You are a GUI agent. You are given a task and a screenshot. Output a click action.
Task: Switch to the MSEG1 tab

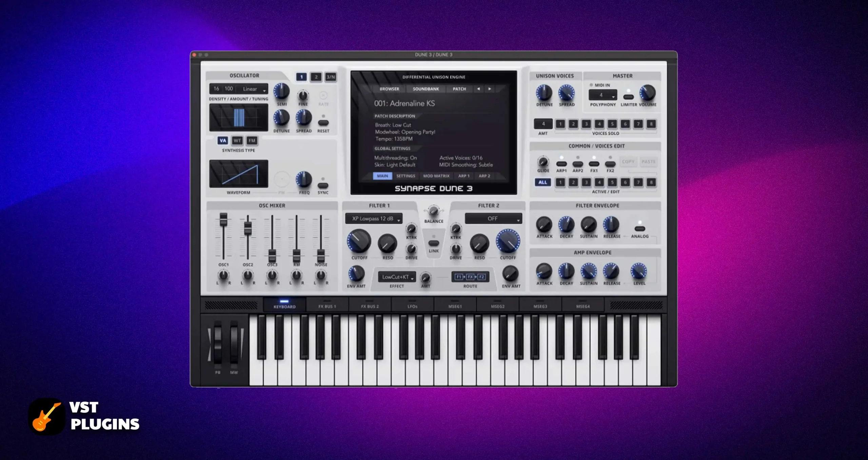(455, 304)
